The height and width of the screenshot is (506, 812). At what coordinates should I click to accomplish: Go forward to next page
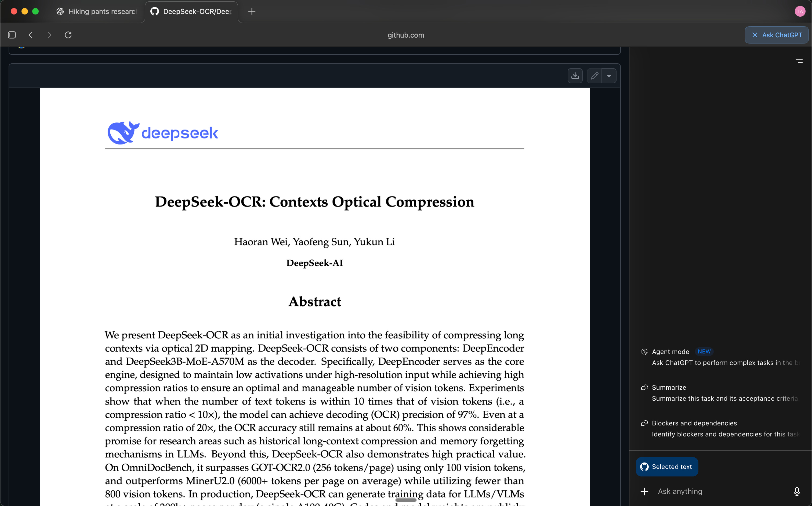click(x=49, y=35)
